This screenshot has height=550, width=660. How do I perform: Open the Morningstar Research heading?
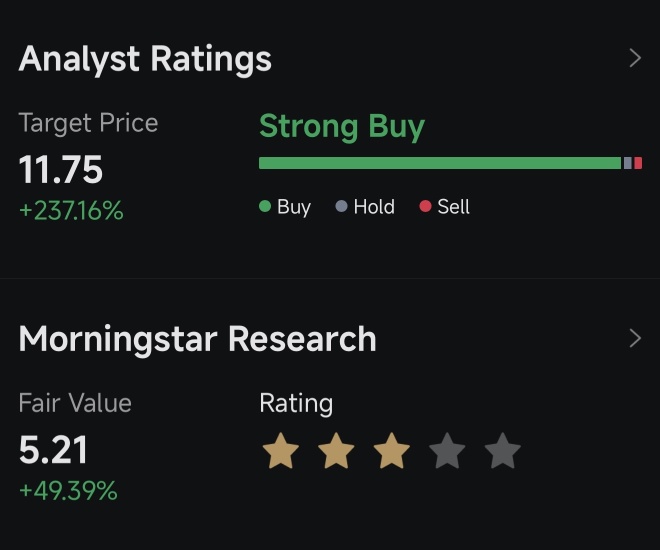[x=197, y=339]
